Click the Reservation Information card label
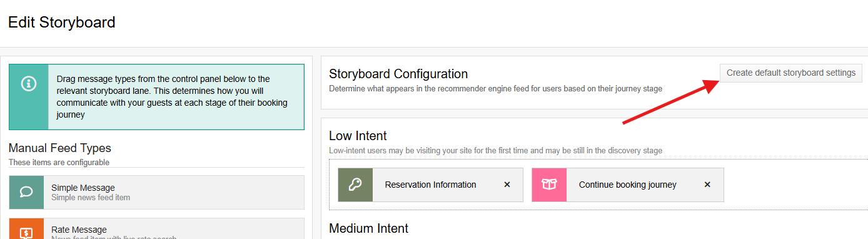This screenshot has width=868, height=239. (430, 185)
